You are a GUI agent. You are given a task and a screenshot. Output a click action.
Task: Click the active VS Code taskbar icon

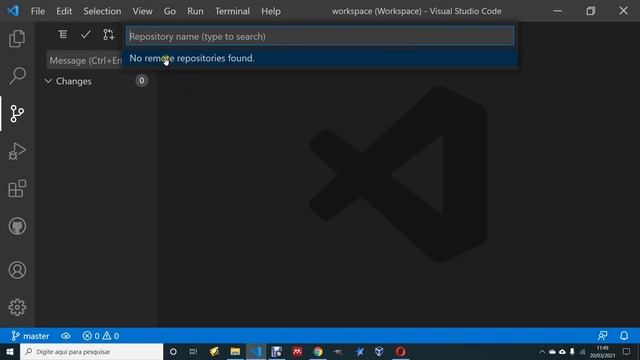[x=256, y=351]
